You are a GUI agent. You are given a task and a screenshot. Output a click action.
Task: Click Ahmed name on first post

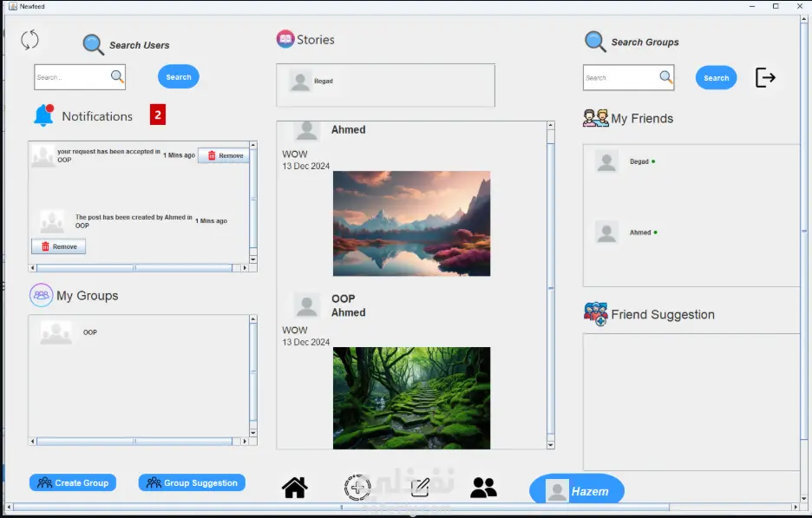point(349,129)
